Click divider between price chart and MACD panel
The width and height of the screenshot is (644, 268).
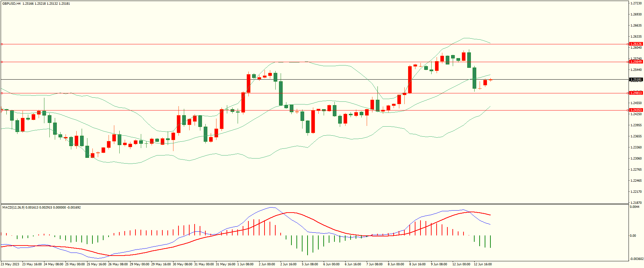(x=314, y=204)
